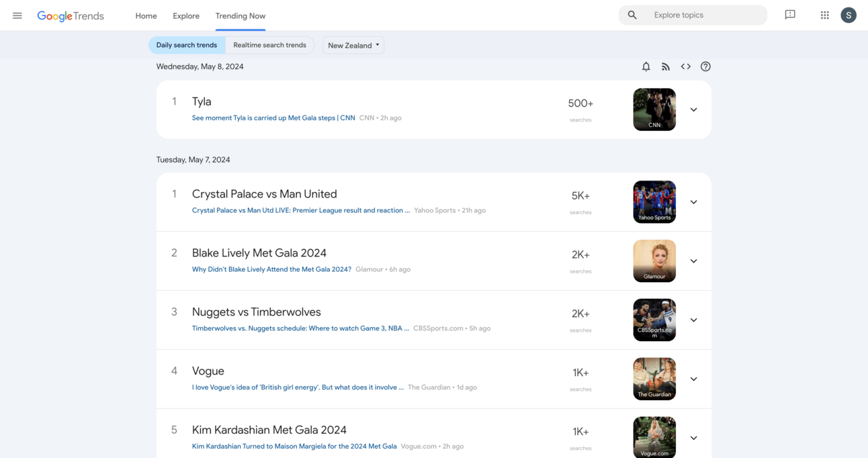Open the hamburger main menu
The image size is (868, 458).
point(17,15)
